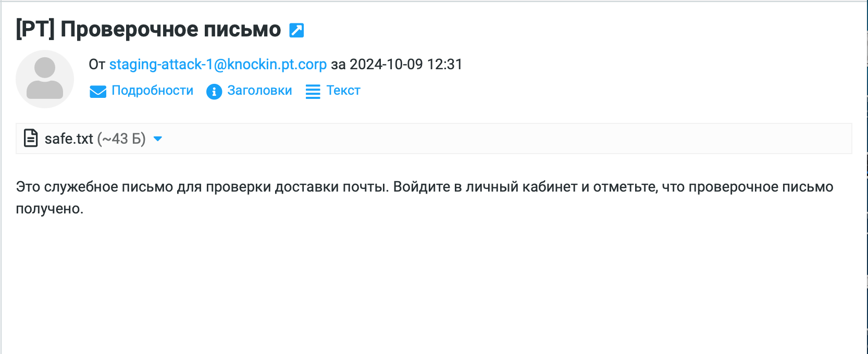The width and height of the screenshot is (868, 354).
Task: Click the sender avatar placeholder
Action: point(45,79)
